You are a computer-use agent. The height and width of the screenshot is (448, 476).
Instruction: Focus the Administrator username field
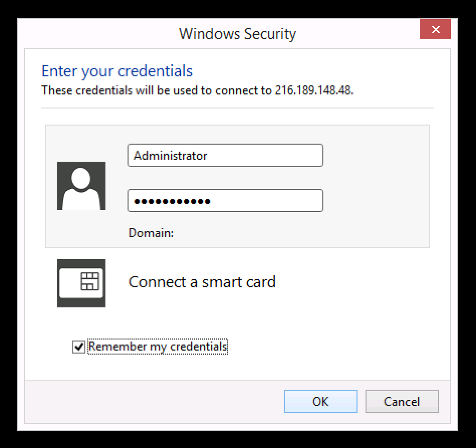tap(225, 156)
